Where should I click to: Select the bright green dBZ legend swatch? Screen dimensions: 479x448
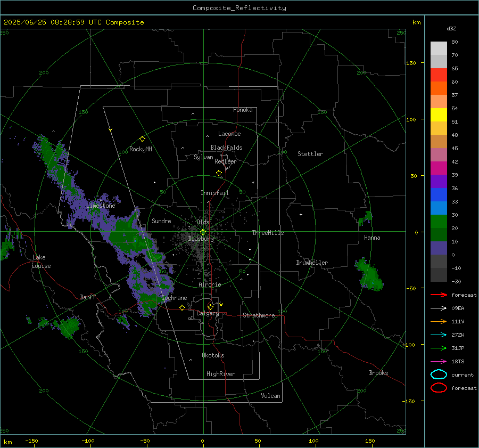coord(439,221)
